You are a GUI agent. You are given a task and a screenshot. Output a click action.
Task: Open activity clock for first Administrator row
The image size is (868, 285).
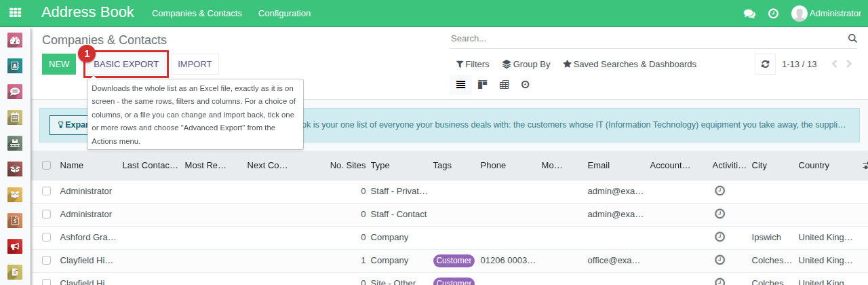tap(720, 191)
